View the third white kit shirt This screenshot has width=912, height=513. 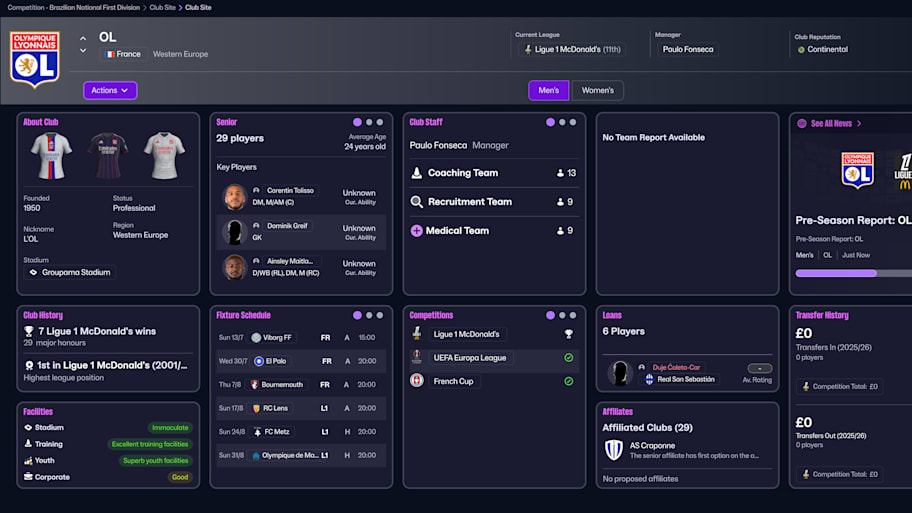point(165,155)
